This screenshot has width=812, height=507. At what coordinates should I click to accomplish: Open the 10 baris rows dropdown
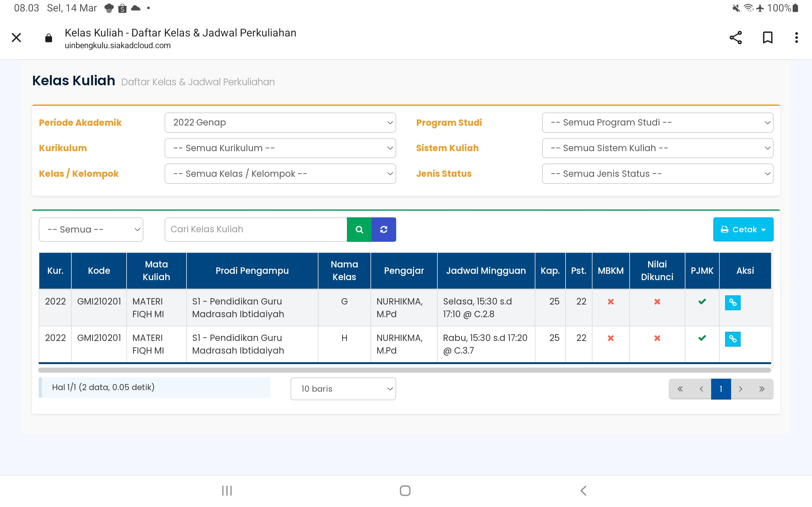click(x=343, y=389)
